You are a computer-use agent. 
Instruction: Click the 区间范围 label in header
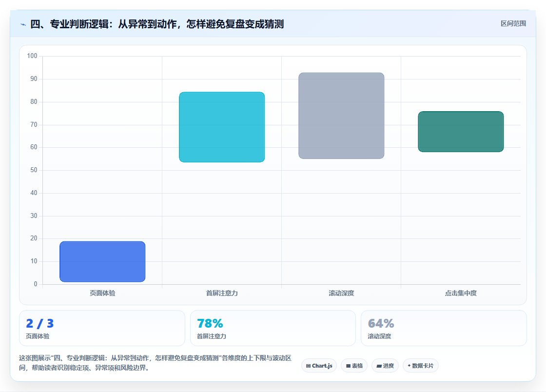tap(513, 24)
